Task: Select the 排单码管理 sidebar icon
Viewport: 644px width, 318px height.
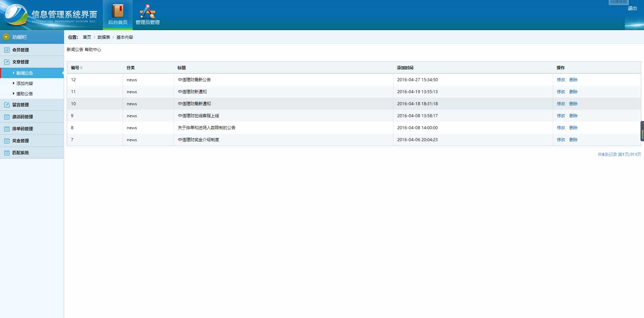Action: click(6, 129)
